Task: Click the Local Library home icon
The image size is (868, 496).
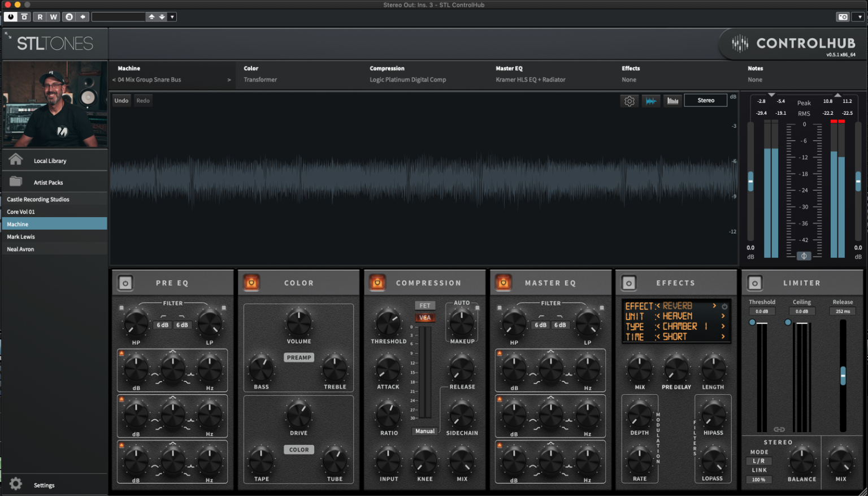Action: [x=16, y=160]
